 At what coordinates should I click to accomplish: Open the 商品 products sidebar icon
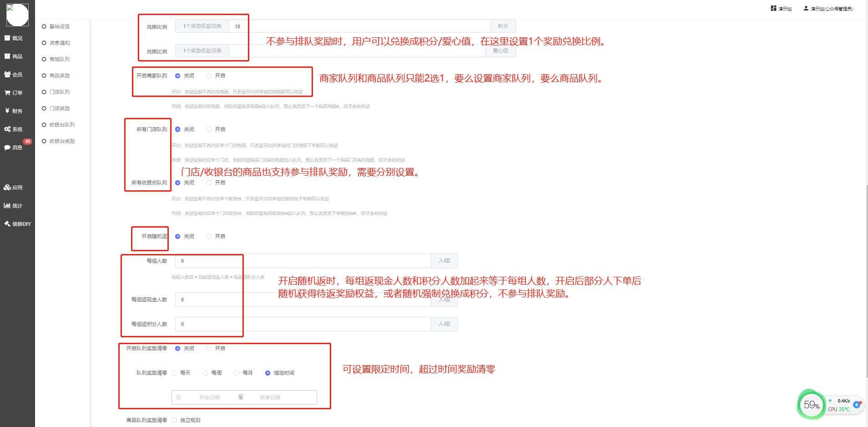tap(7, 56)
